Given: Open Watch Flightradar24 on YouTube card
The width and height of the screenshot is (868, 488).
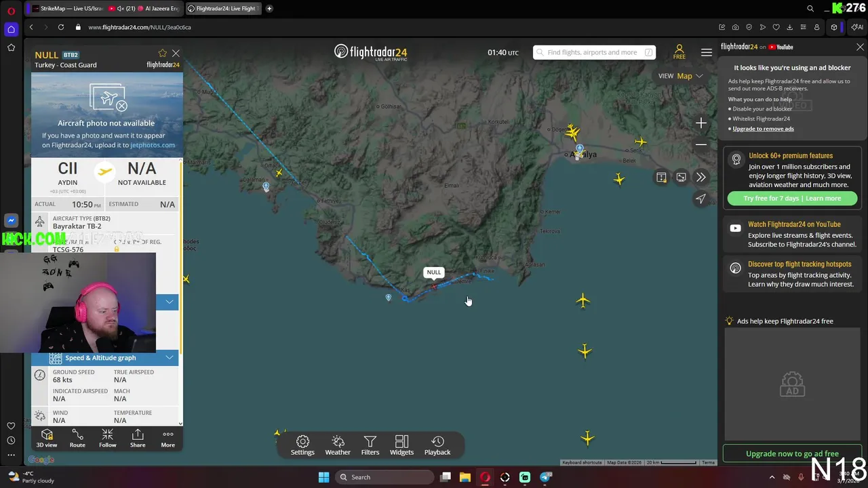Looking at the screenshot, I should tap(792, 234).
